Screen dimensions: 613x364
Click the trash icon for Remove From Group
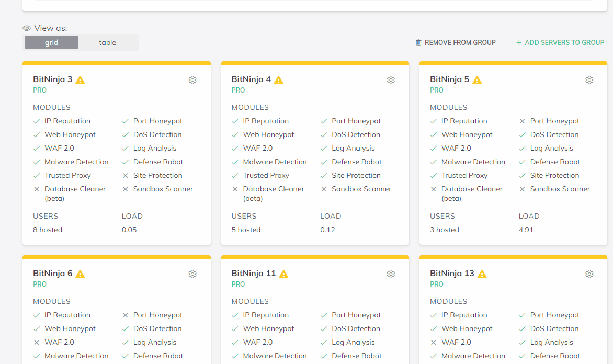pos(418,42)
